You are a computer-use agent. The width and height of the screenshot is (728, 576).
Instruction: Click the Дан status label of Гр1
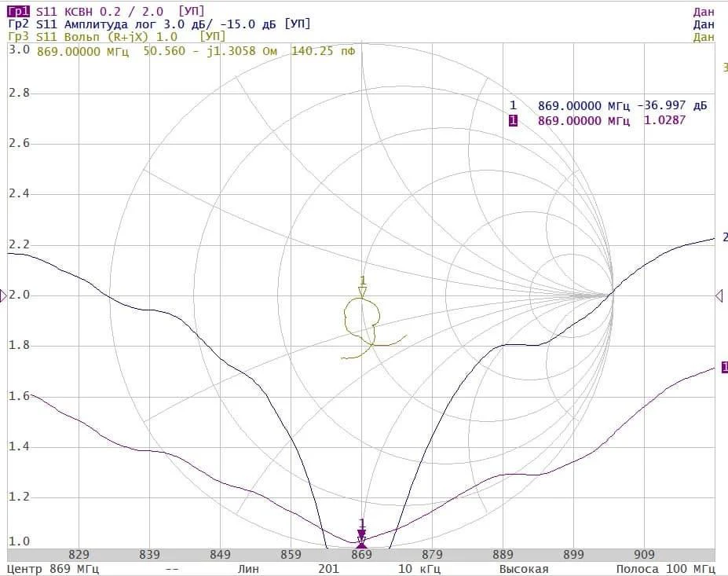click(x=704, y=11)
